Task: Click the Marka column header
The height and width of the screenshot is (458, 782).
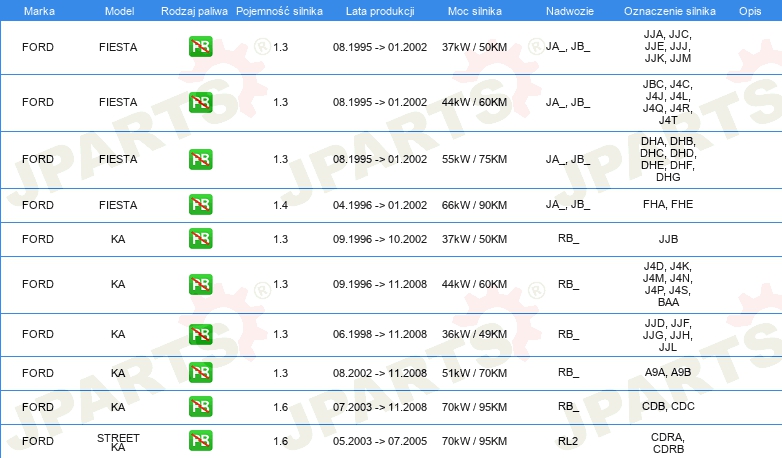Action: coord(39,11)
